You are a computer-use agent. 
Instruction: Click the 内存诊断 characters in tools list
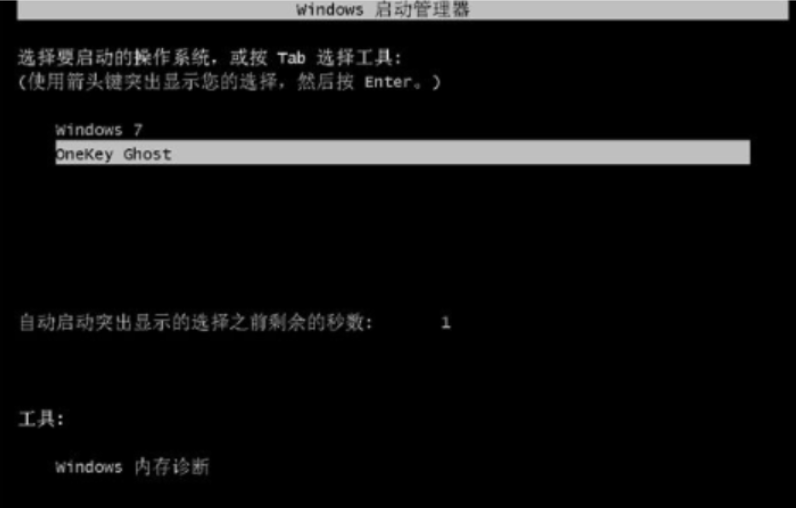[172, 467]
